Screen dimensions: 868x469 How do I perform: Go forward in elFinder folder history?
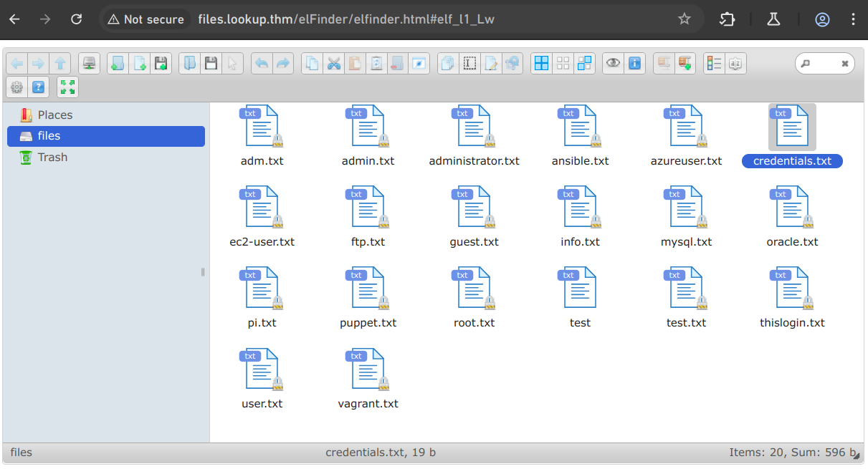coord(39,64)
